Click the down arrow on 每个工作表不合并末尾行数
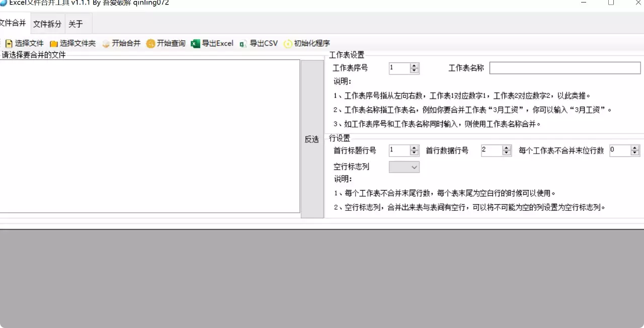This screenshot has width=644, height=328. tap(634, 152)
